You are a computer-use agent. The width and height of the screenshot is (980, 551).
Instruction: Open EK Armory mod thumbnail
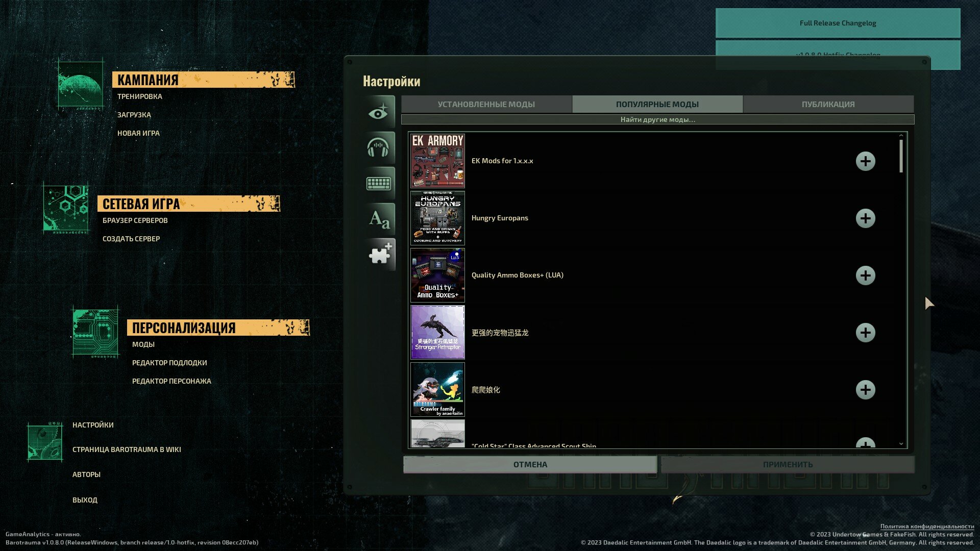pos(437,161)
